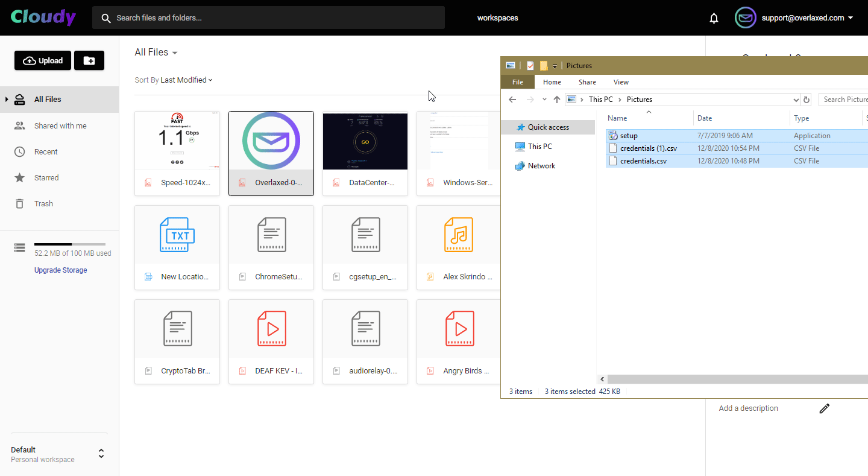Click the music icon of Alex Skrindo file
Screen dimensions: 868x476
(459, 235)
